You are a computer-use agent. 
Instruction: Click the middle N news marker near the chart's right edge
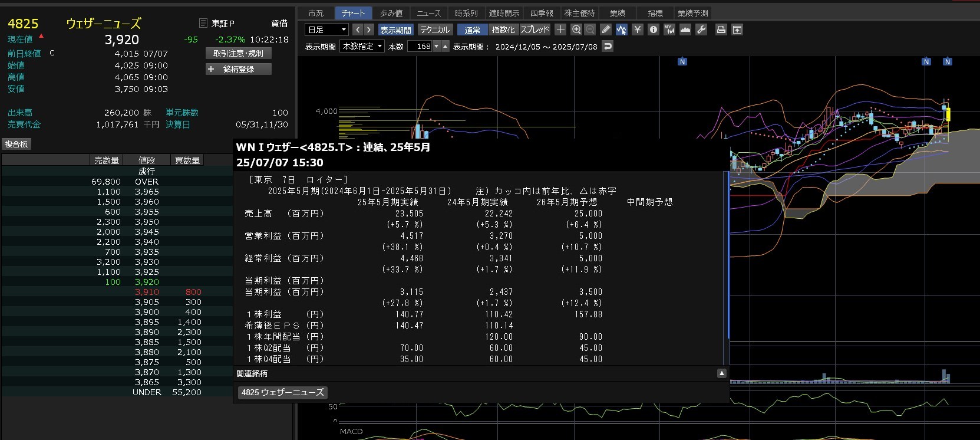point(926,61)
